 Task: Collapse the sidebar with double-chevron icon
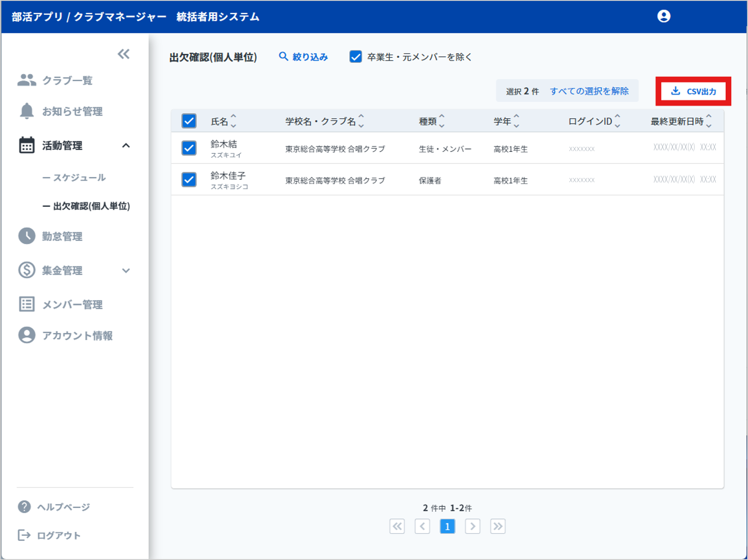point(124,54)
